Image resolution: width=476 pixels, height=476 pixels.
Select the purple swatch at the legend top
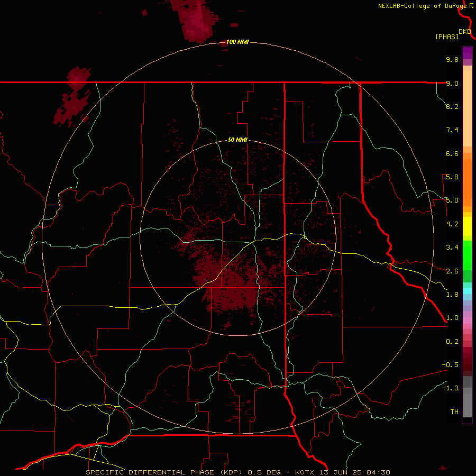coord(467,53)
